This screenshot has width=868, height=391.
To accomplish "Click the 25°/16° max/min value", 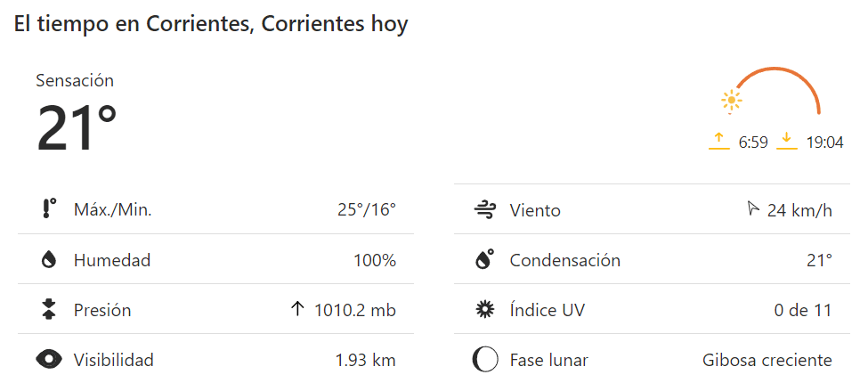I will point(366,210).
